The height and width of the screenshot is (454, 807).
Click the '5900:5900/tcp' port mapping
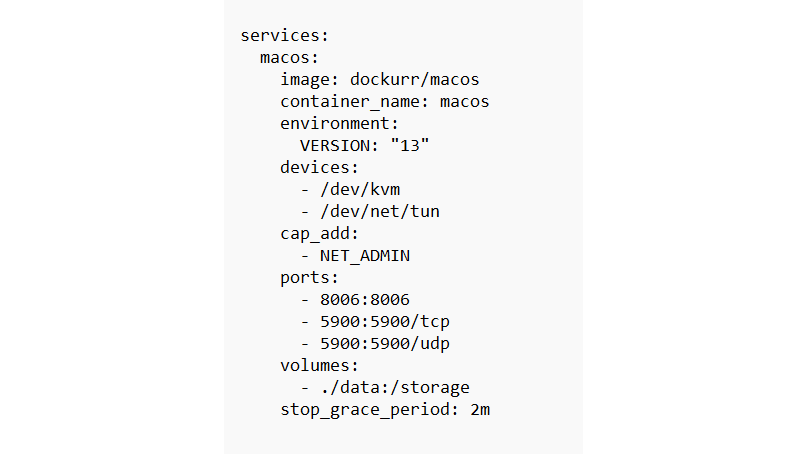pos(385,321)
